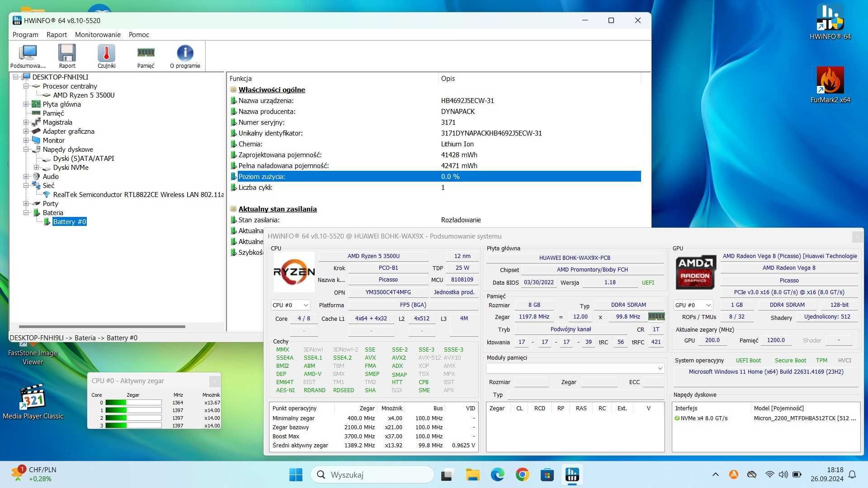
Task: Open the notifications bell icon
Action: 852,474
